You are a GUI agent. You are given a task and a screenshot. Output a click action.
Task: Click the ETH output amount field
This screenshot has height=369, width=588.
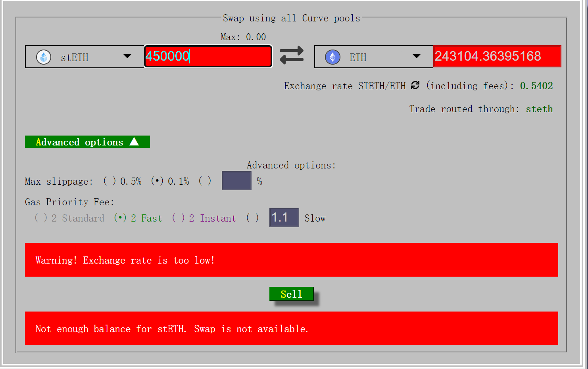tap(497, 56)
